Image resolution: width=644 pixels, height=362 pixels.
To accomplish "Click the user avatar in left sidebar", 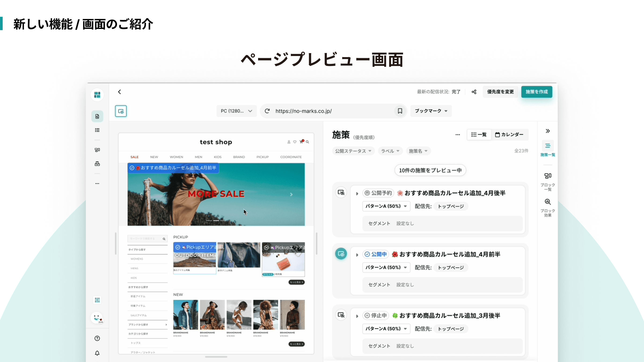I will click(97, 318).
